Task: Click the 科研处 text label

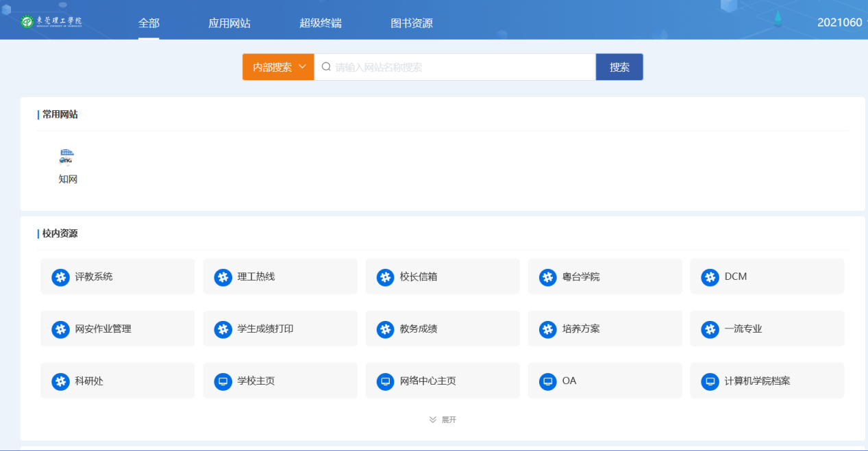Action: (x=89, y=381)
